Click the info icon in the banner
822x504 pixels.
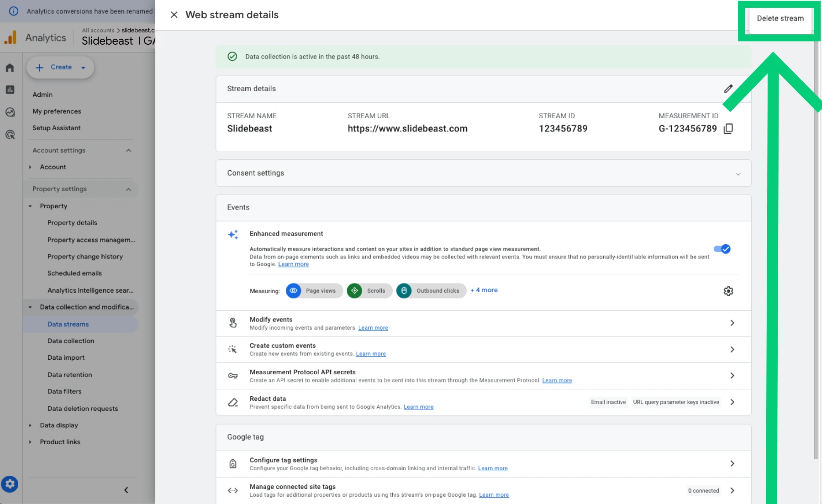pos(14,11)
